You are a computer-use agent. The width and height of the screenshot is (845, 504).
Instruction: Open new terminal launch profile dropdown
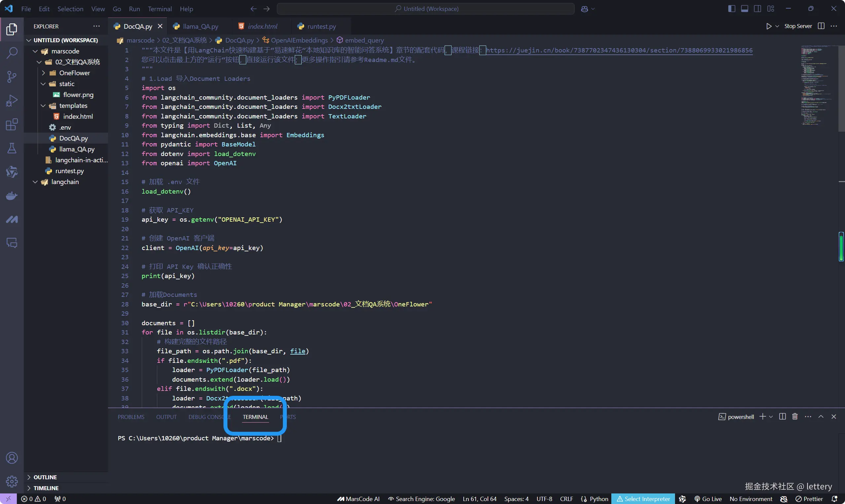[x=771, y=417]
